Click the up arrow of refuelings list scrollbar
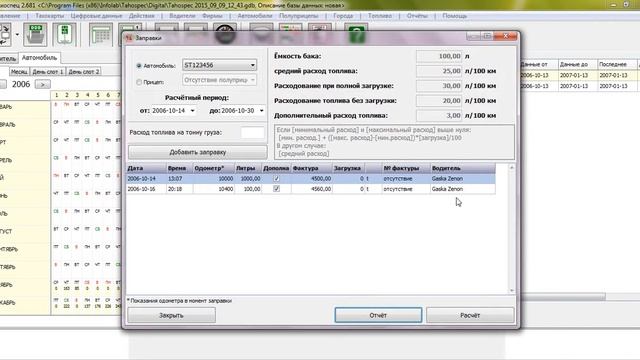Image resolution: width=640 pixels, height=360 pixels. (x=511, y=168)
